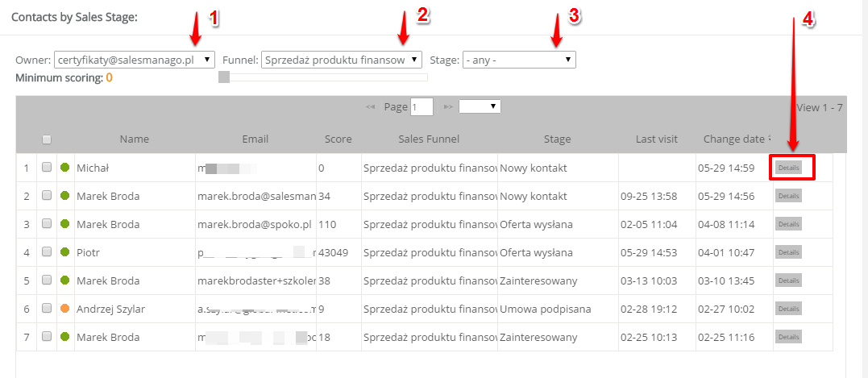Image resolution: width=868 pixels, height=378 pixels.
Task: Click the Minimum scoring slider handle
Action: tap(224, 77)
